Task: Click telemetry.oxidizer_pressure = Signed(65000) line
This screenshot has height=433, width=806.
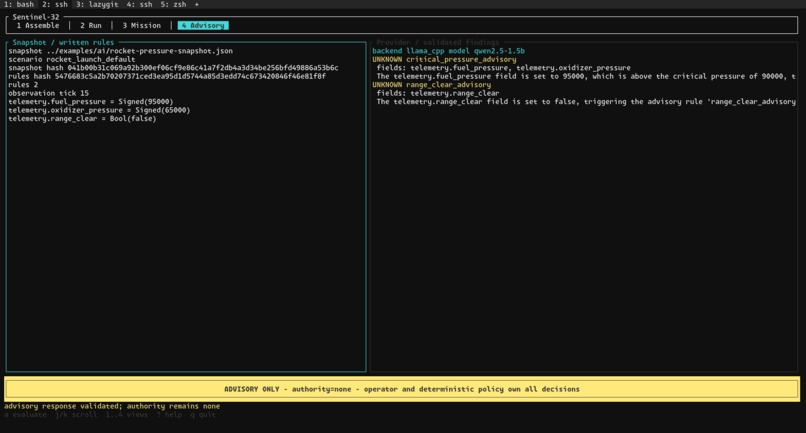Action: pyautogui.click(x=99, y=110)
